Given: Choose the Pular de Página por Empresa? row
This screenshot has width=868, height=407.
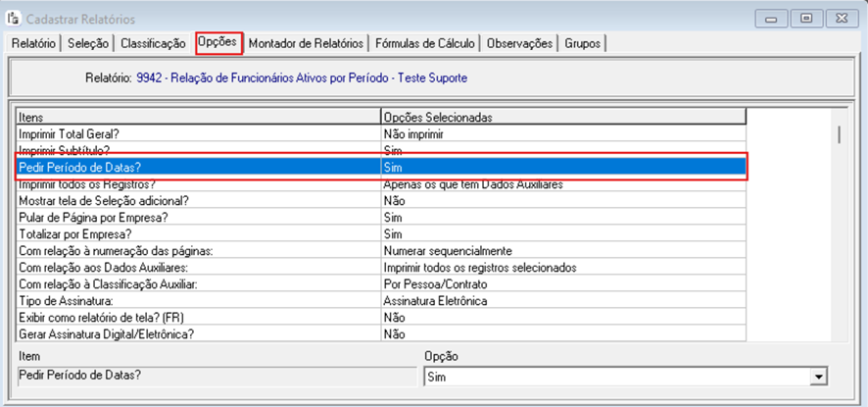Looking at the screenshot, I should [196, 217].
